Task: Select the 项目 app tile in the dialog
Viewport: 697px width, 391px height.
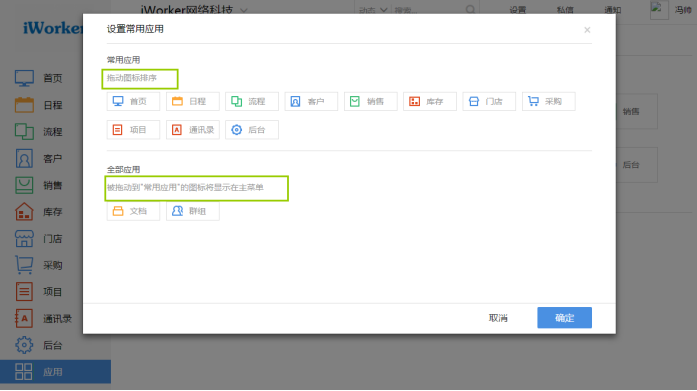Action: pyautogui.click(x=133, y=130)
